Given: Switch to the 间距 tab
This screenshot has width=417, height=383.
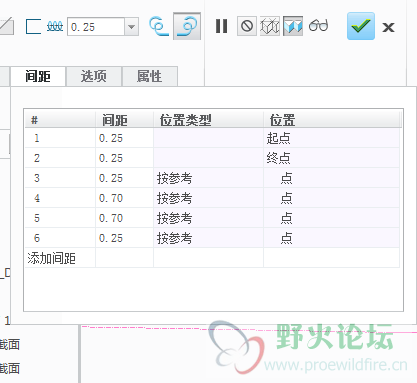Looking at the screenshot, I should tap(38, 76).
